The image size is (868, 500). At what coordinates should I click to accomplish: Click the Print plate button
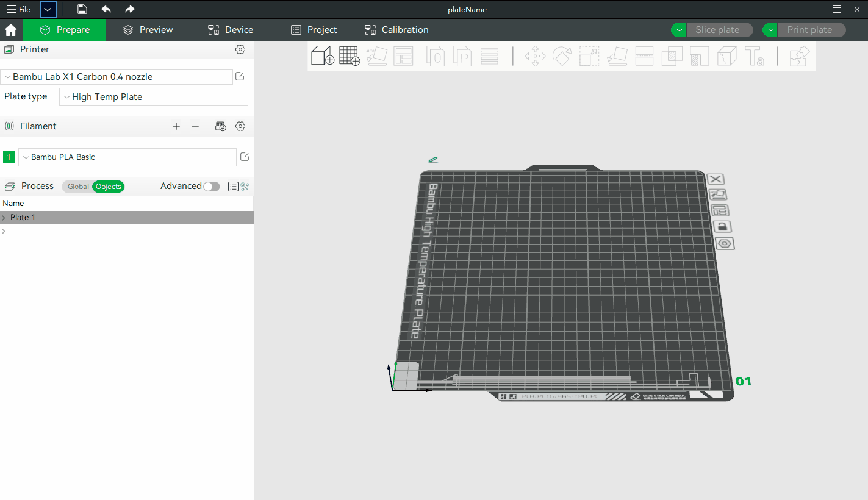coord(812,30)
